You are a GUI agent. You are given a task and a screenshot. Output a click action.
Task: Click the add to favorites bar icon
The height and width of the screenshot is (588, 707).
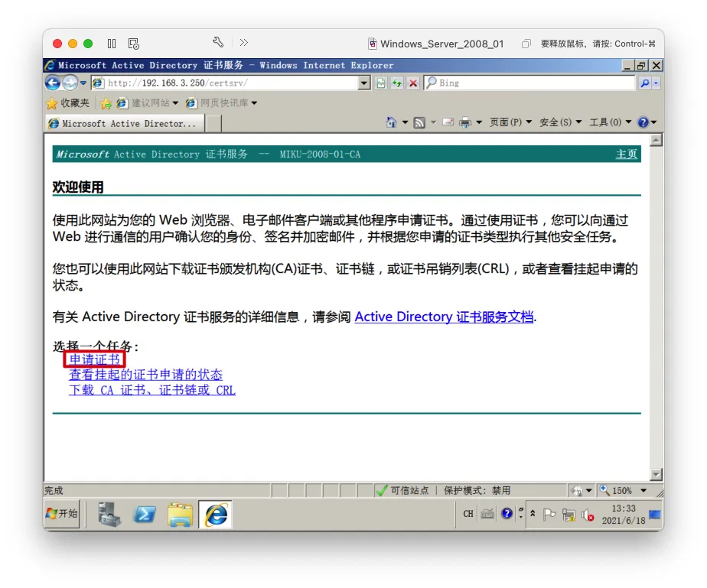point(106,103)
